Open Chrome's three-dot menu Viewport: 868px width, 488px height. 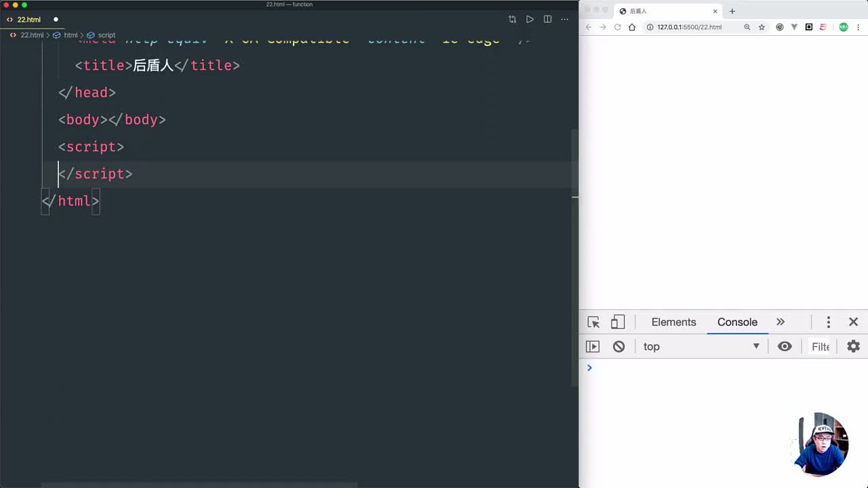click(x=858, y=27)
